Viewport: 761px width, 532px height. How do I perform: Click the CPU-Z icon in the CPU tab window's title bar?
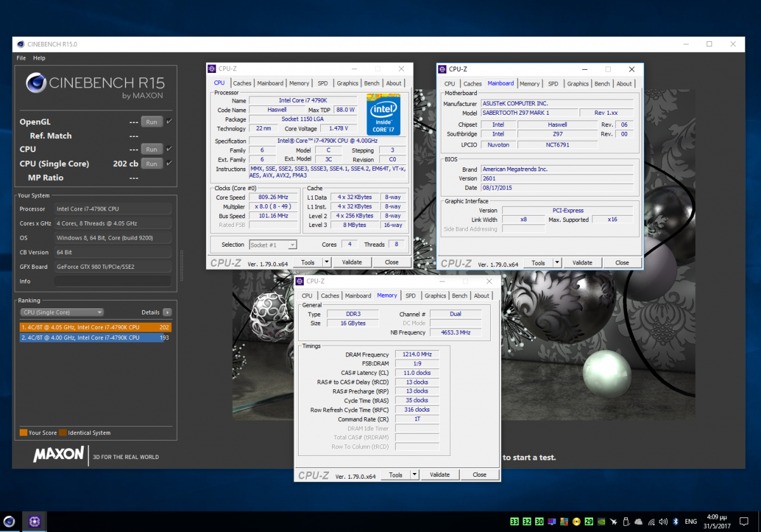(212, 68)
